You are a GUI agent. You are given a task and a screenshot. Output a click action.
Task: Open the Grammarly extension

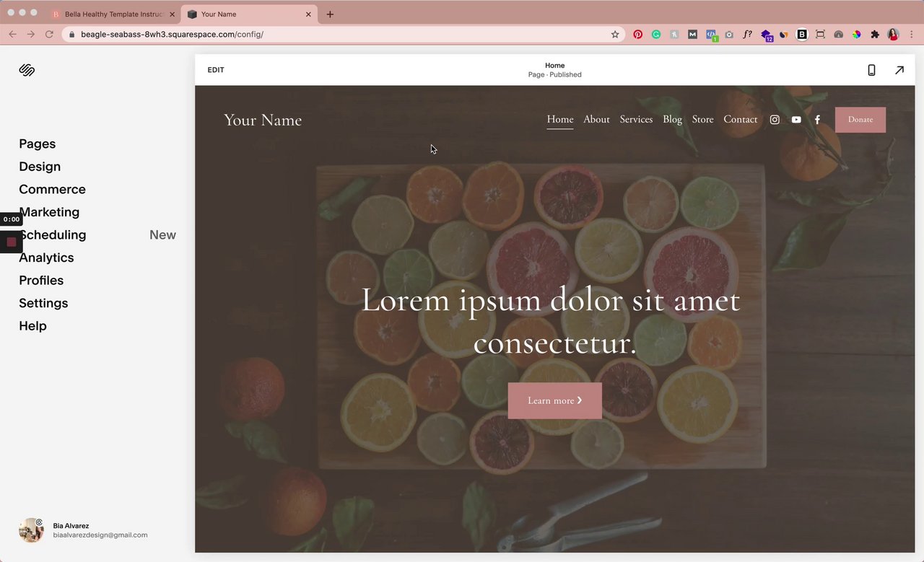click(656, 34)
